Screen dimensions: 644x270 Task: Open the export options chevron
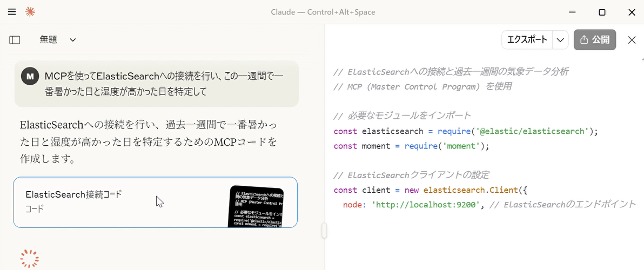tap(560, 40)
